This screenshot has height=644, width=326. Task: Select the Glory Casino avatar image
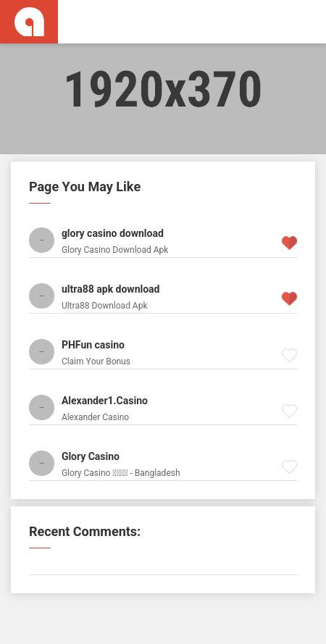[x=41, y=464]
